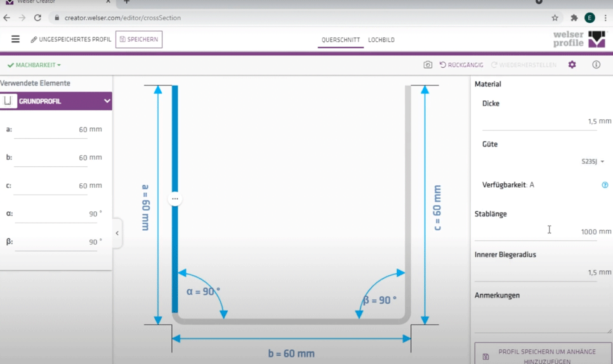Screen dimensions: 613x364
Task: Click the camera screenshot icon
Action: (x=428, y=65)
